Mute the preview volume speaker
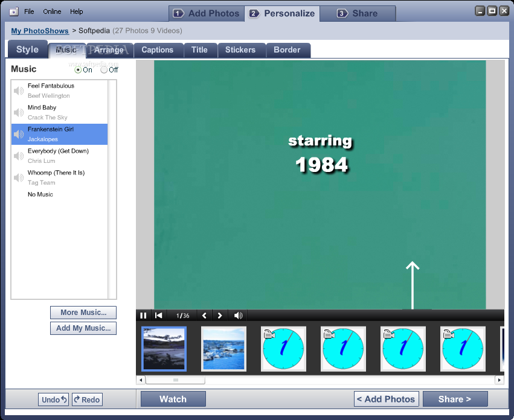The image size is (514, 420). [x=239, y=316]
